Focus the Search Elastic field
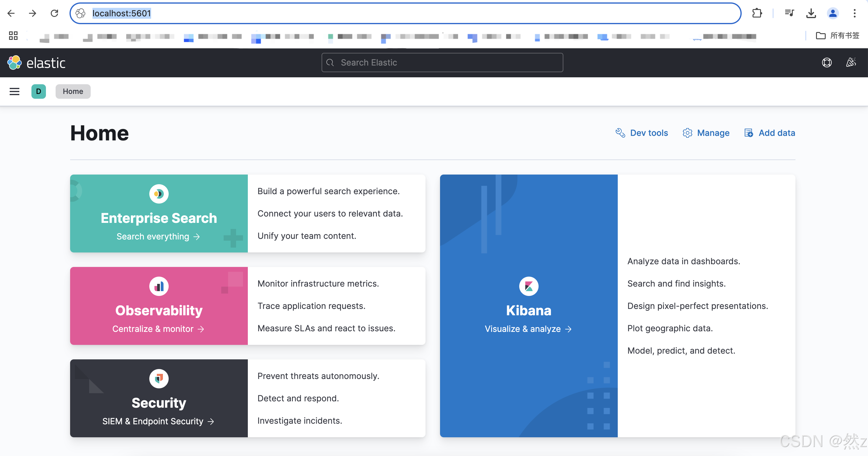This screenshot has height=456, width=868. 442,63
